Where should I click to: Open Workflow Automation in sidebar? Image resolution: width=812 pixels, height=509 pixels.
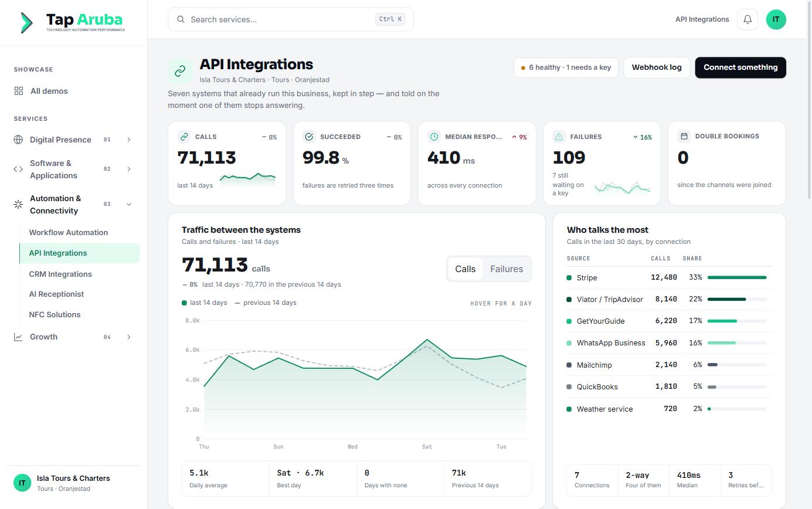(x=80, y=232)
